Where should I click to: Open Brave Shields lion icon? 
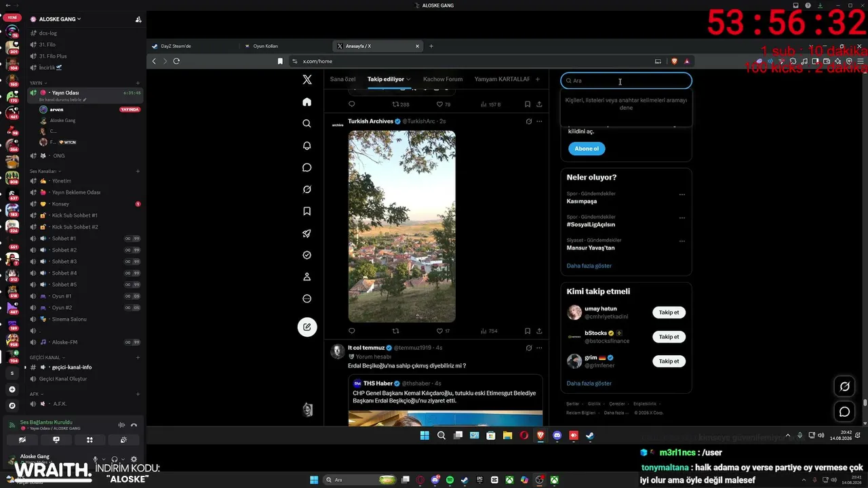(x=674, y=61)
